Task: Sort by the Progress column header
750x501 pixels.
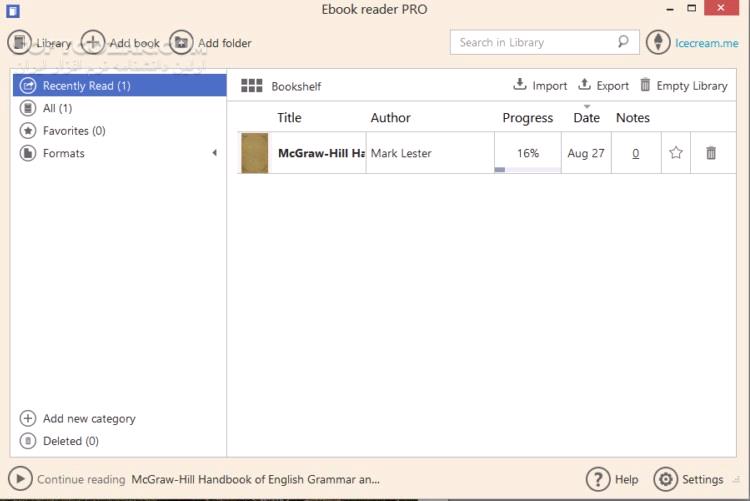Action: pyautogui.click(x=528, y=118)
